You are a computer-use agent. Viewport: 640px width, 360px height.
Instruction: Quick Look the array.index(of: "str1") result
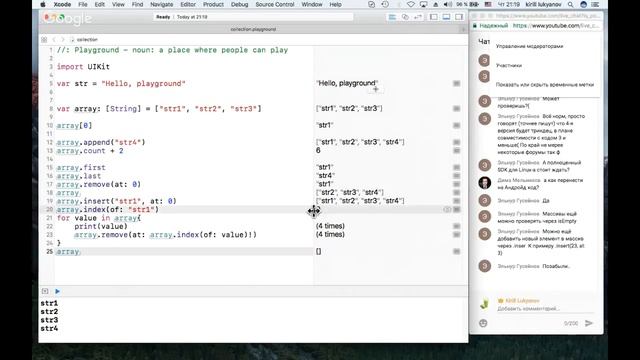pyautogui.click(x=447, y=209)
